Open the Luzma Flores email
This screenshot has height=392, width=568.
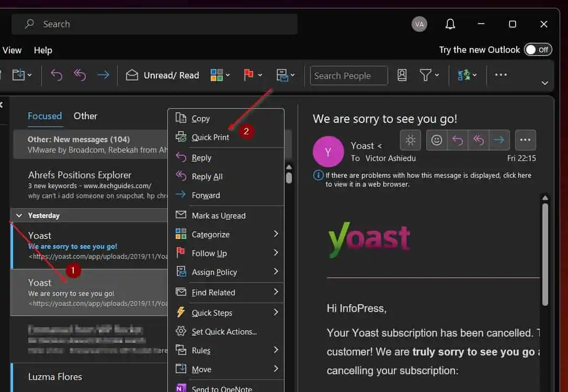[90, 377]
